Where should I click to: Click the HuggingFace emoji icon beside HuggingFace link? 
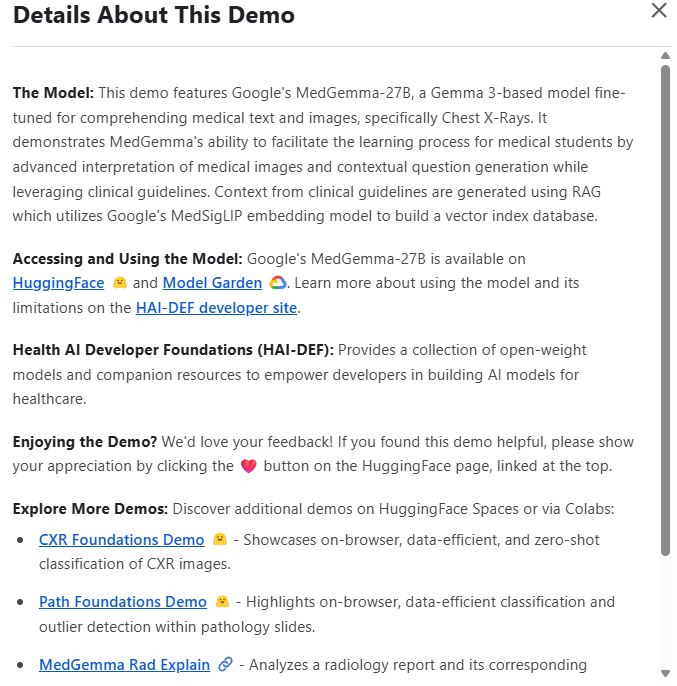(x=120, y=283)
